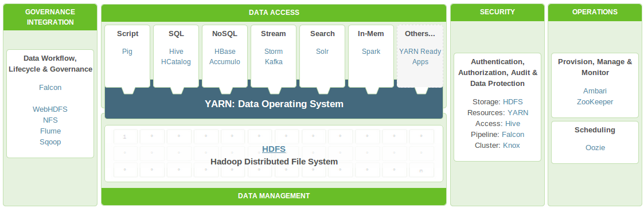Click the Access: label
Screen dimensions: 644x208
489,124
